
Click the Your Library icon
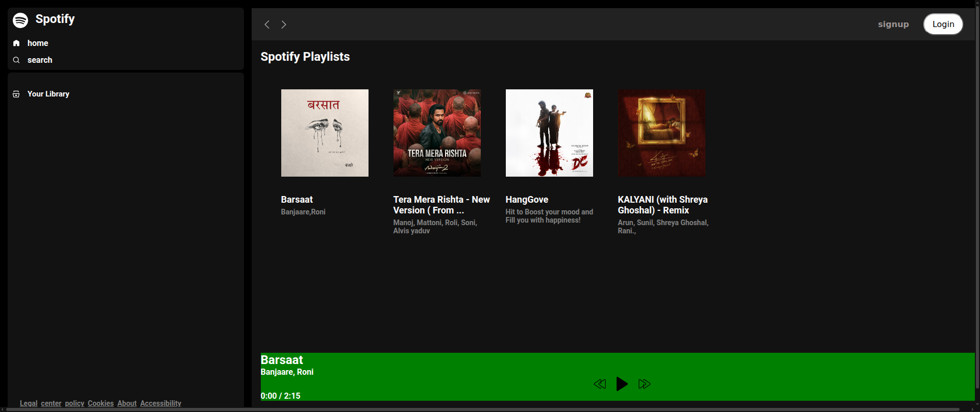(x=16, y=94)
